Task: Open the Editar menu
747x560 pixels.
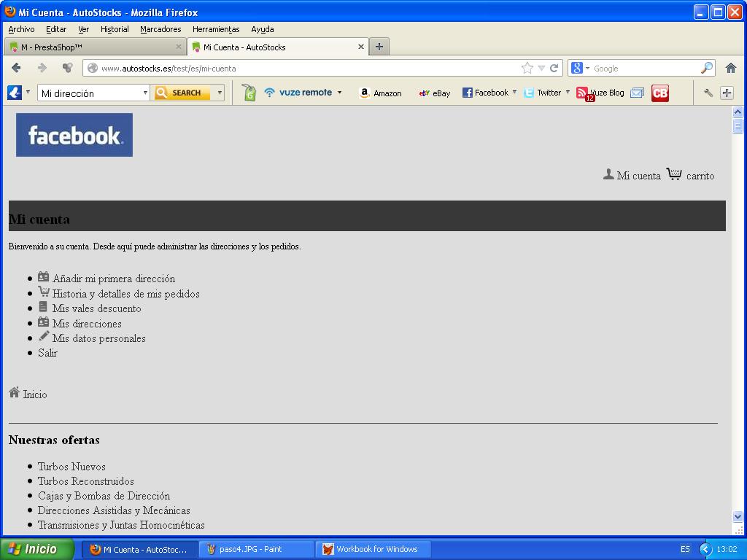Action: coord(56,29)
